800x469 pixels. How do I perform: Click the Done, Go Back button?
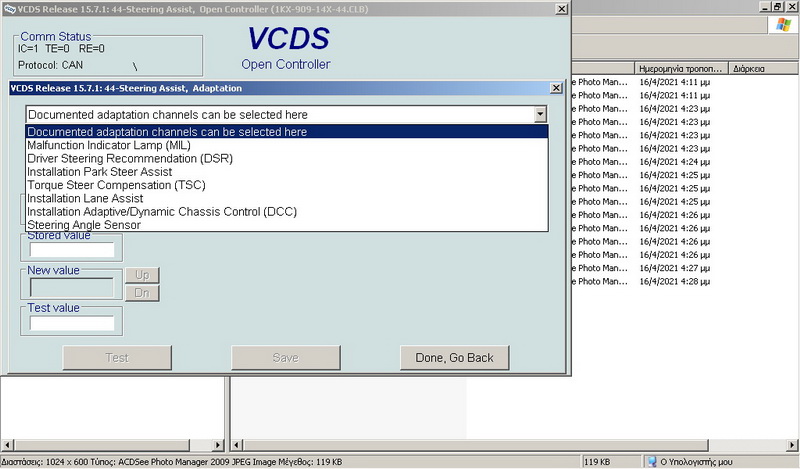pos(454,358)
